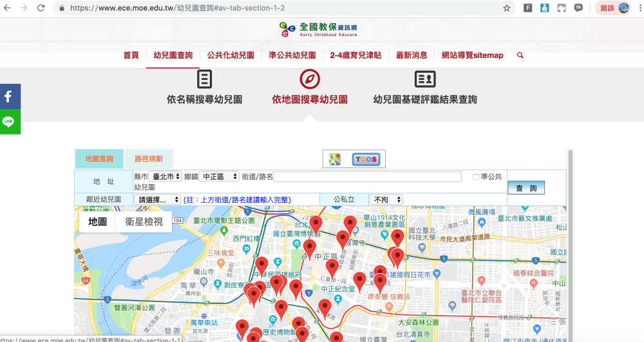Toggle the 準公共幼兒園 checkbox
Viewport: 644px width, 342px height.
(475, 177)
